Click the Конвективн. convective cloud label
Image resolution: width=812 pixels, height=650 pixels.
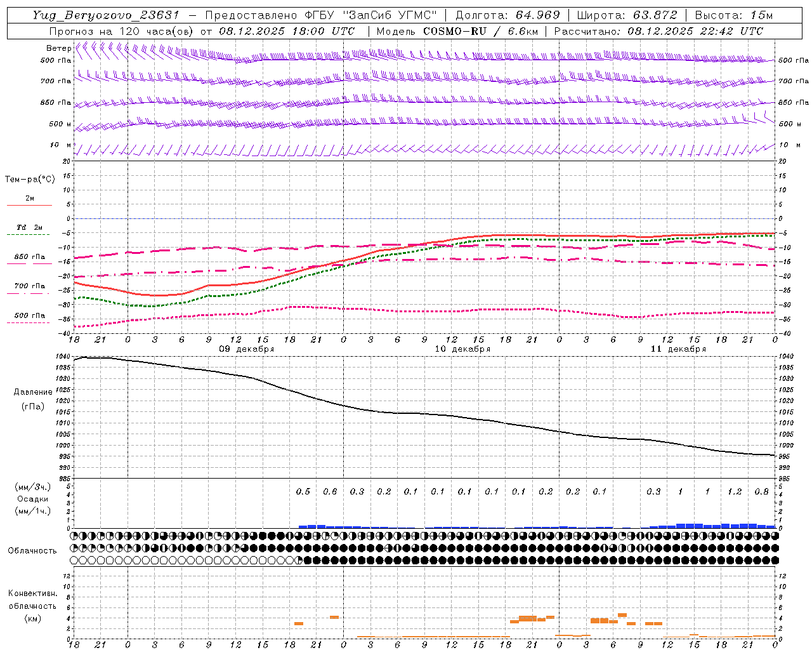33,594
